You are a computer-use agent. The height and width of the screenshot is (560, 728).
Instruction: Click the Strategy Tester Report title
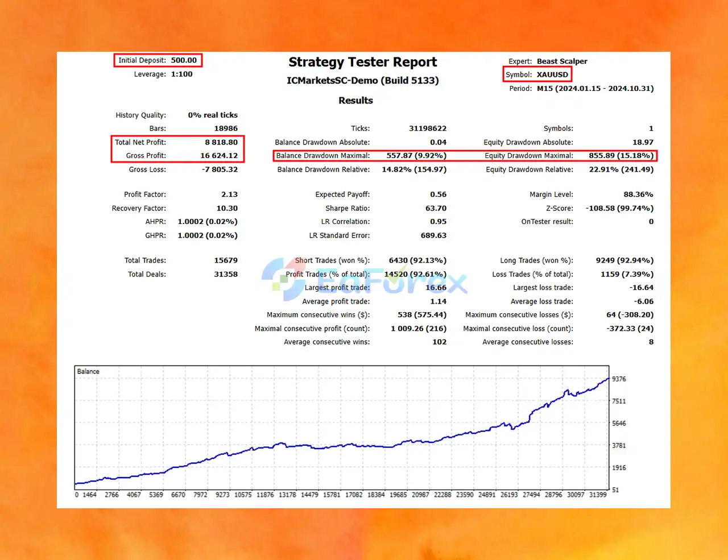tap(362, 62)
